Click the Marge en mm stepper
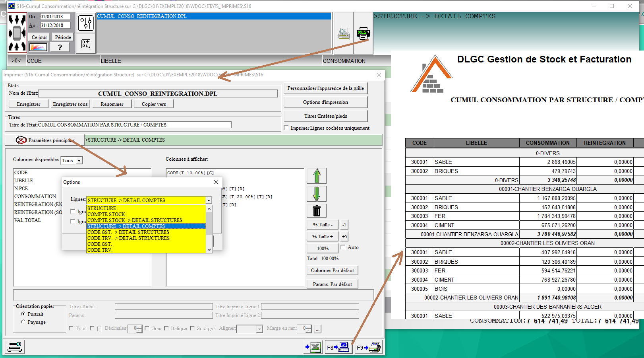 [309, 329]
